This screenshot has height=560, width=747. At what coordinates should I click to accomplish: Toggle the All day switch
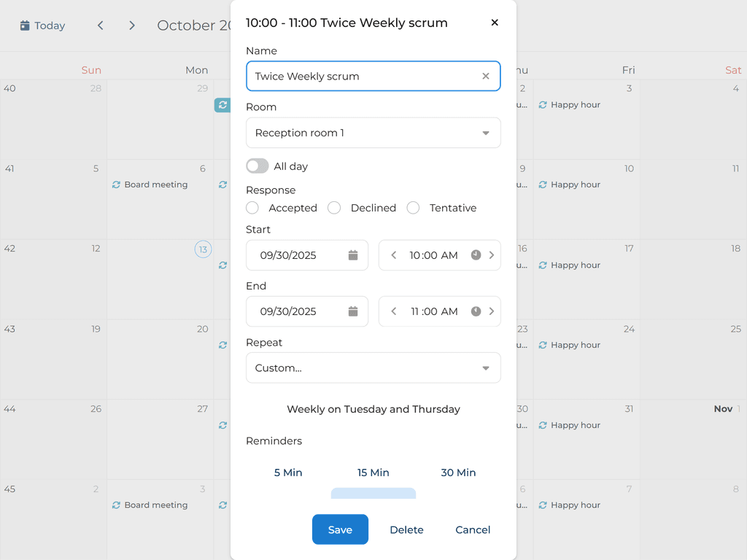pyautogui.click(x=257, y=166)
